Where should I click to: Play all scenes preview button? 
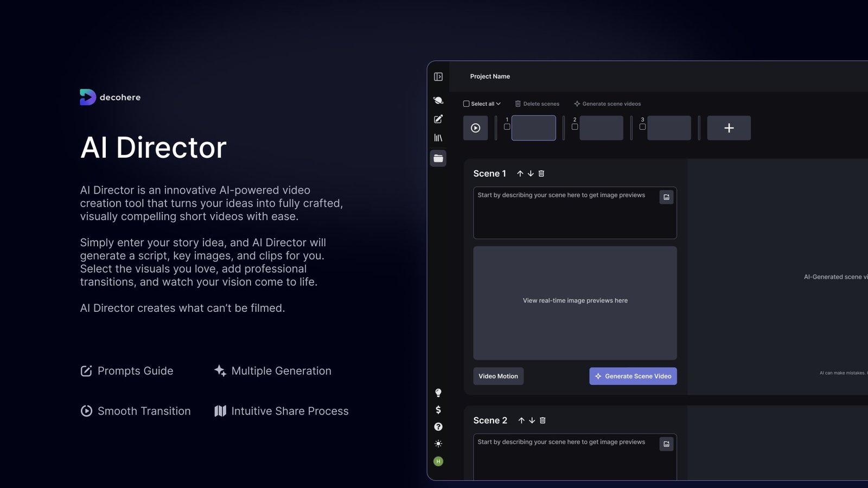(476, 128)
